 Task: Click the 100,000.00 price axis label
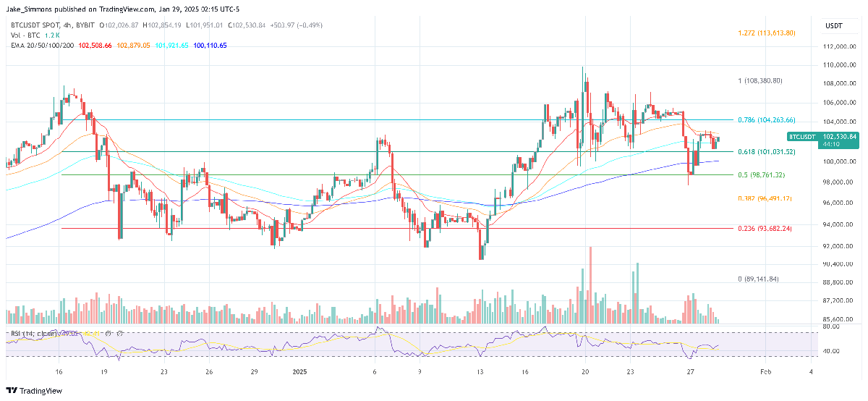click(839, 161)
